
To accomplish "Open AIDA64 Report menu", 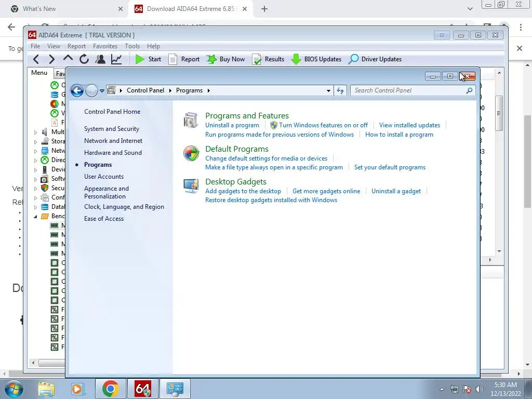I will coord(76,46).
